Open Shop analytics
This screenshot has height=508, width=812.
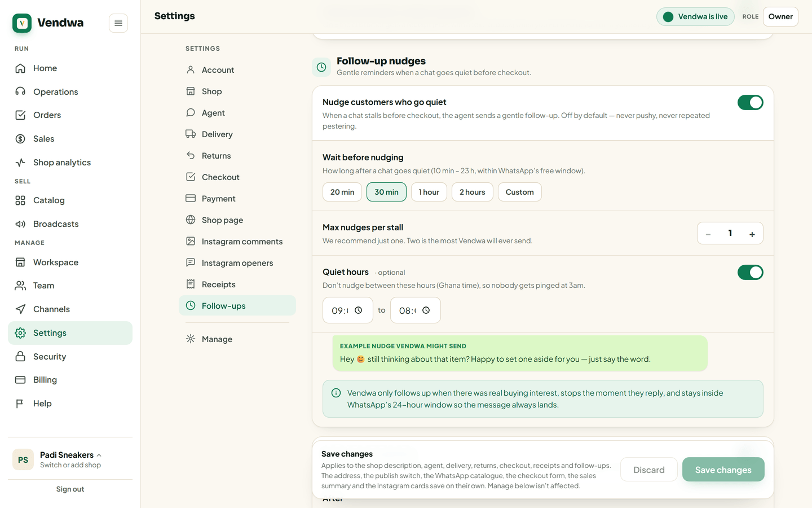tap(70, 163)
